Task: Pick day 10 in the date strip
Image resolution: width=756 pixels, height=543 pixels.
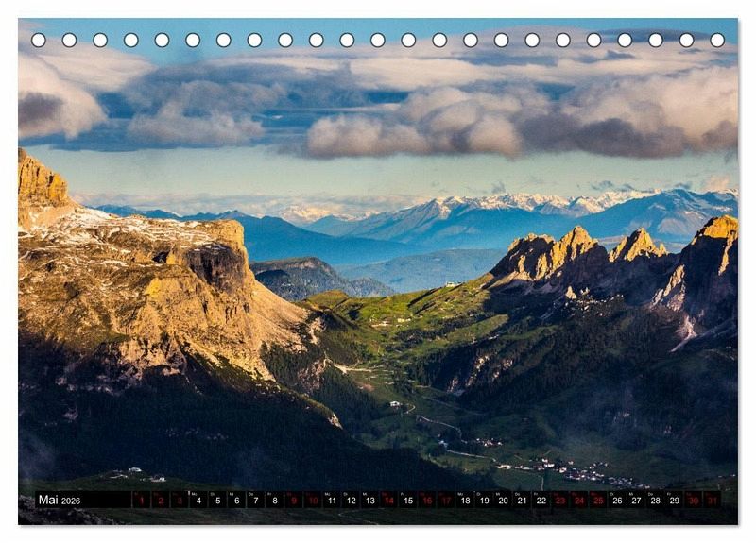Action: [312, 500]
